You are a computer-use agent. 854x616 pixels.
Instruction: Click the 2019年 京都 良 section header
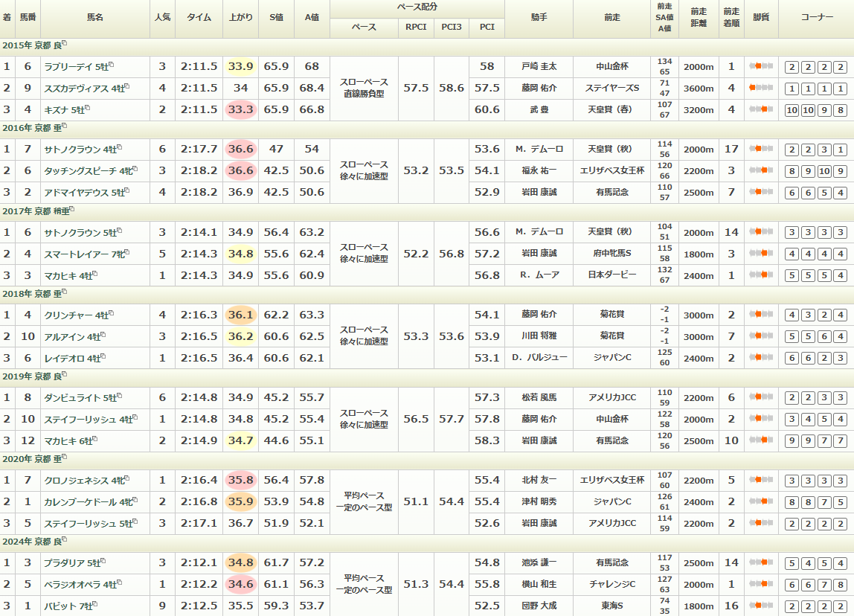tap(31, 376)
